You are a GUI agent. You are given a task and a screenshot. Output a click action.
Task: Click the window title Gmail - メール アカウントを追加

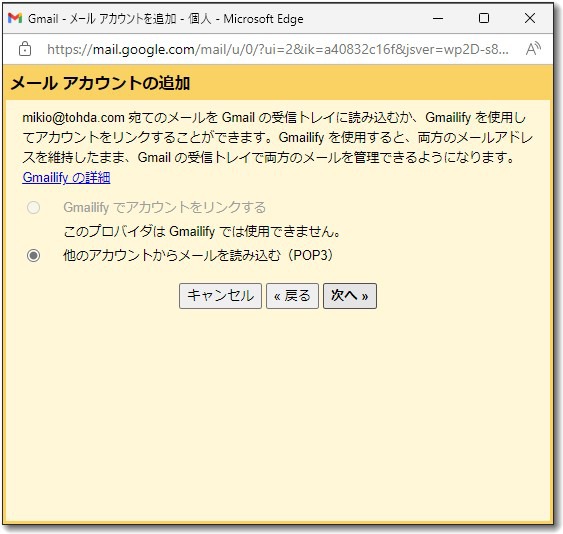(x=102, y=19)
